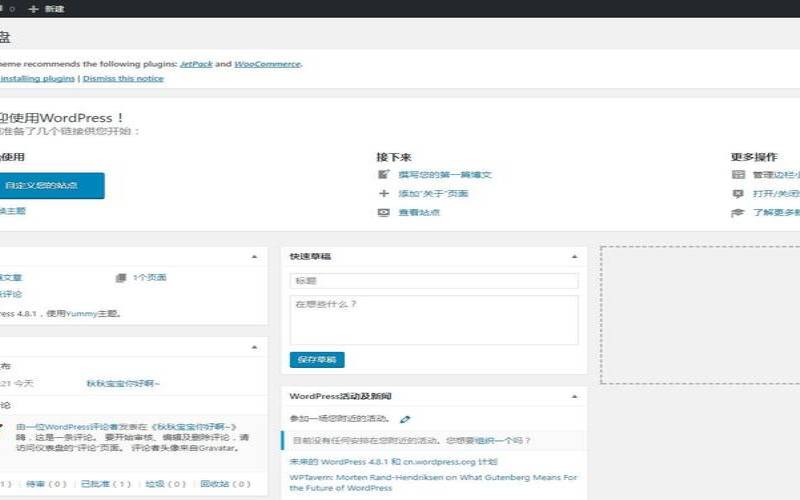This screenshot has width=800, height=500.
Task: Click the 'installing plugins' link
Action: pos(37,79)
